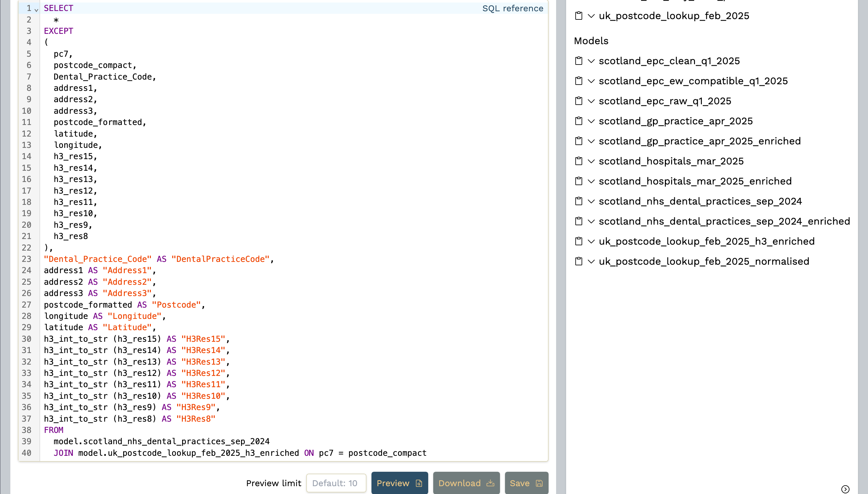Expand scotland_nhs_dental_practices_sep_2024 model
The image size is (868, 494).
pyautogui.click(x=591, y=201)
